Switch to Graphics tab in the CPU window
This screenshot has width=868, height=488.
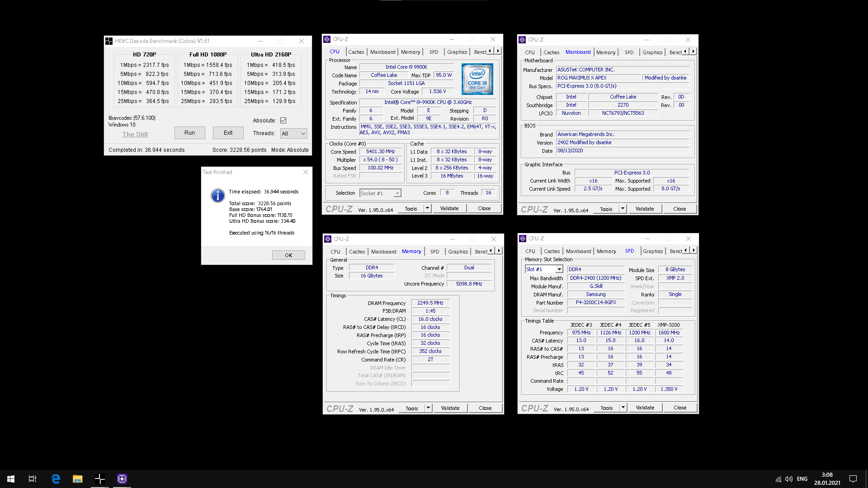click(x=457, y=52)
